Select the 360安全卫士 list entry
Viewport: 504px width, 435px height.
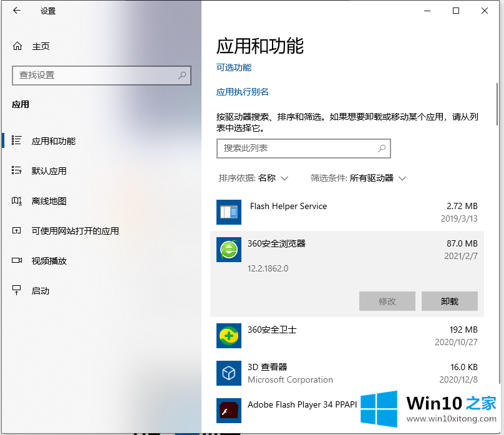tap(347, 336)
